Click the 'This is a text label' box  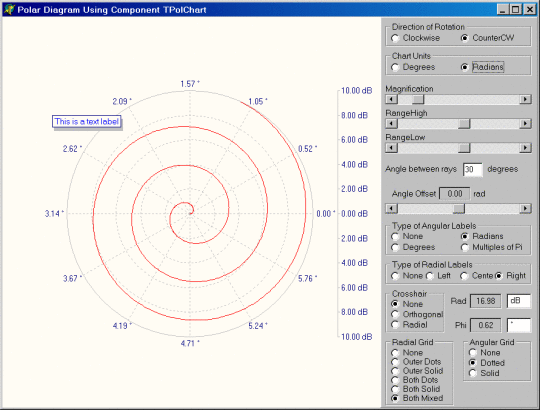tap(86, 122)
